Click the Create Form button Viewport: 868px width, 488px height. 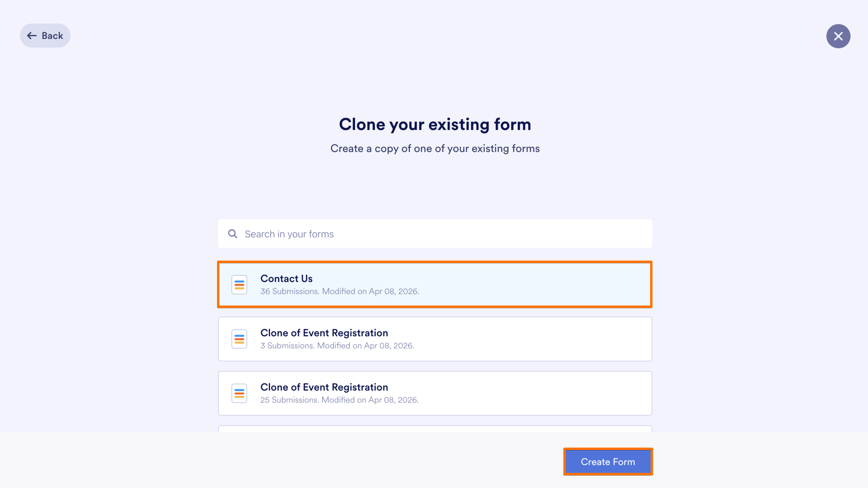608,462
